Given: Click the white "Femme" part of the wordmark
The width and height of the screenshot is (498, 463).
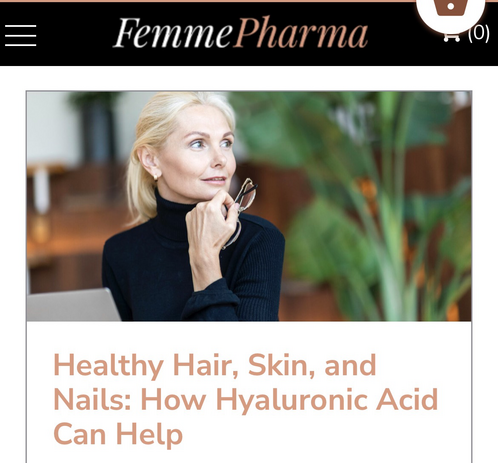Looking at the screenshot, I should click(173, 33).
